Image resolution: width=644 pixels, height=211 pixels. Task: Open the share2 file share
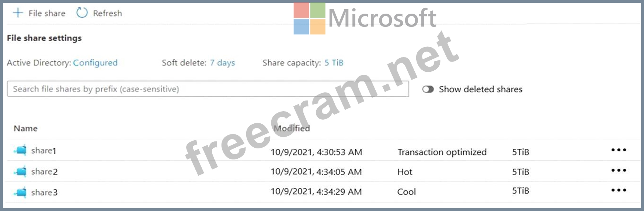coord(44,172)
